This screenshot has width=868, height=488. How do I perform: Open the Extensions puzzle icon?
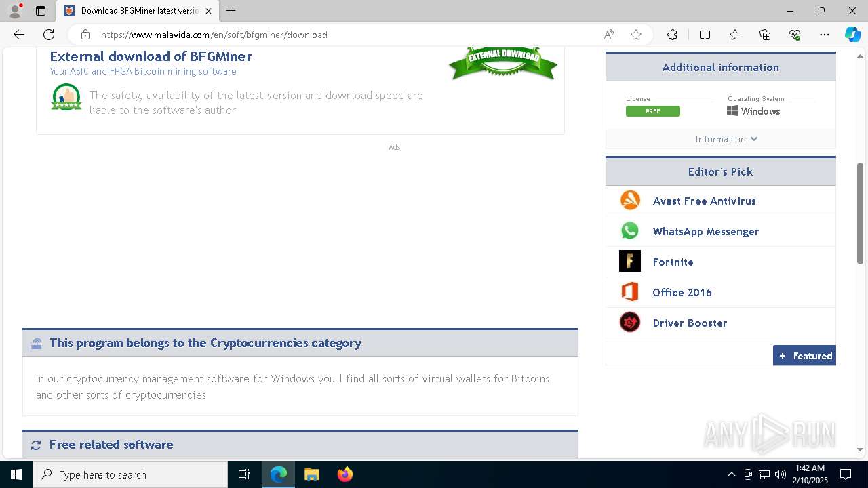pos(672,35)
